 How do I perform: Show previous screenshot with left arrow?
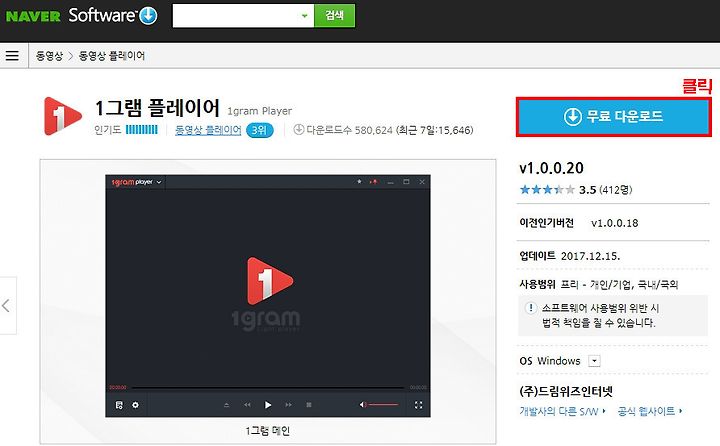(6, 305)
